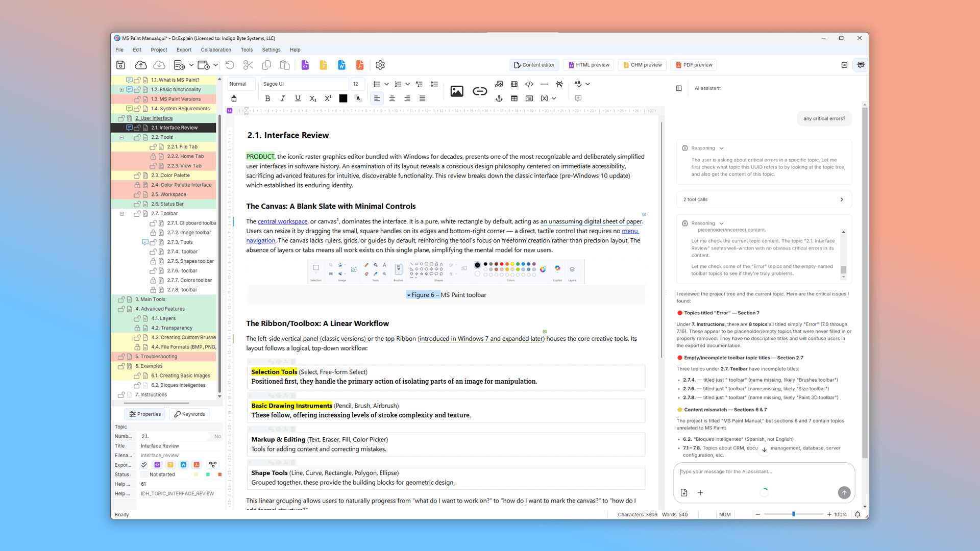Insert a video using the film icon
This screenshot has width=980, height=551.
pyautogui.click(x=514, y=84)
